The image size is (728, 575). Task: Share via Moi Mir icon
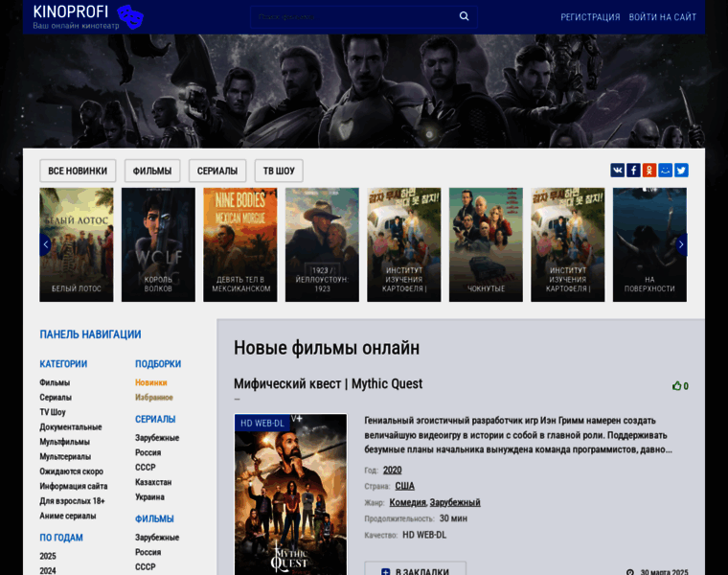click(x=666, y=171)
